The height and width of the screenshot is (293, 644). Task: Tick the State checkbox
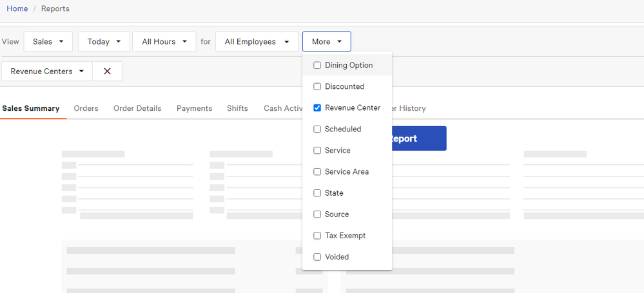click(x=317, y=193)
